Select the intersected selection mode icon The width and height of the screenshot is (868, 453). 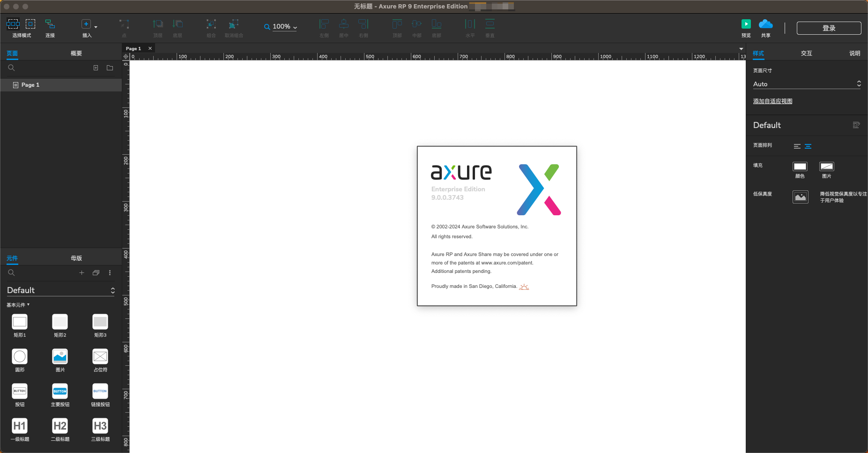[13, 24]
